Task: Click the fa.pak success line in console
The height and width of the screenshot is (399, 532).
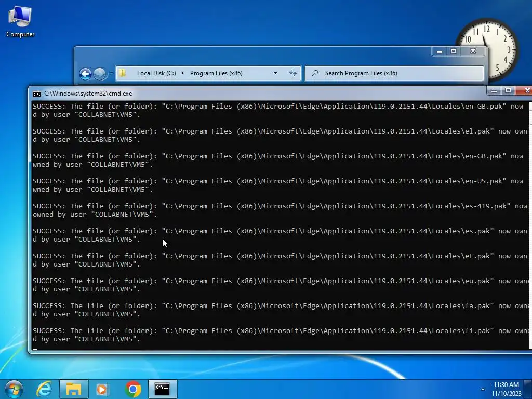Action: tap(280, 310)
